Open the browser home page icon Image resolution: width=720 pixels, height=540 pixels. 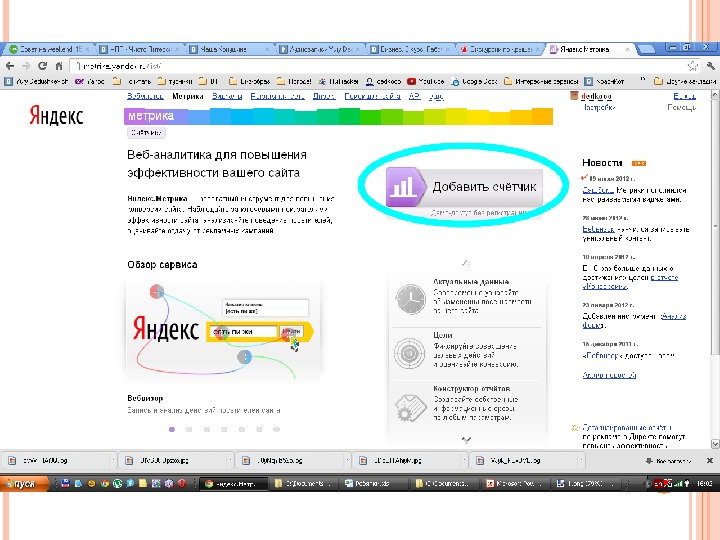59,66
